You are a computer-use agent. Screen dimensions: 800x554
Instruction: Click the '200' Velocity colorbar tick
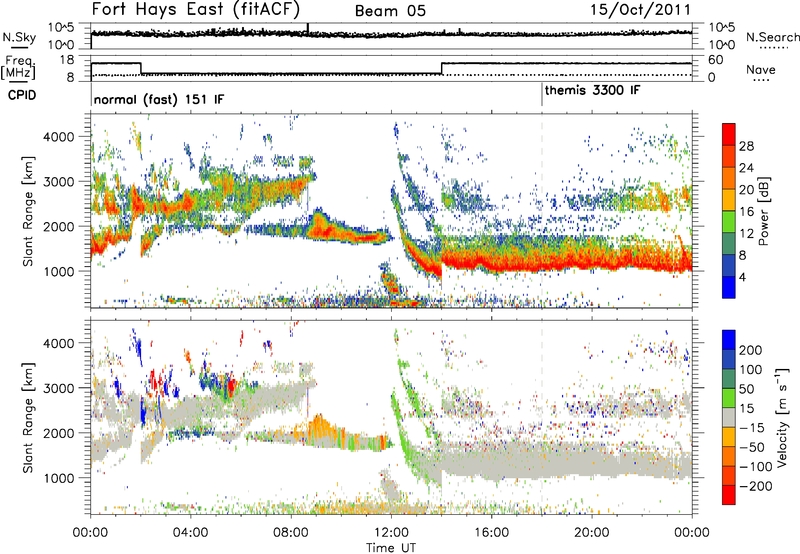[751, 350]
